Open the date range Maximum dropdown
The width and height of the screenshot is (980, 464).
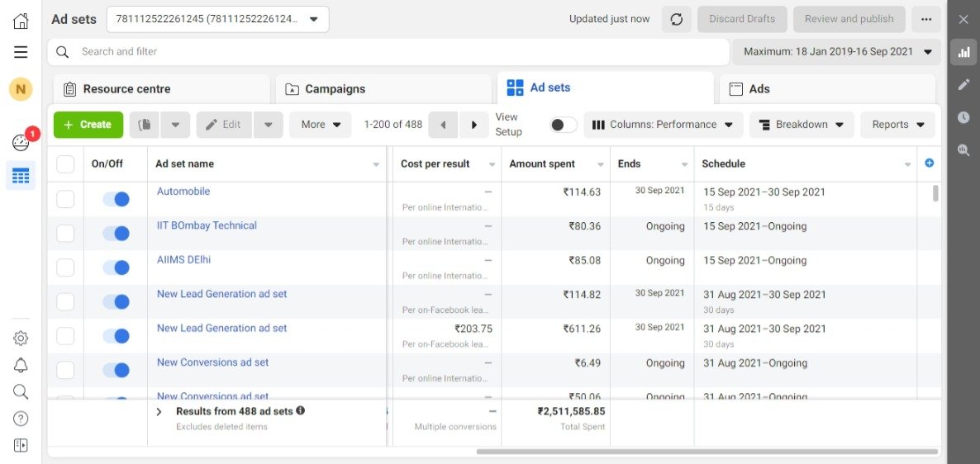pos(837,52)
